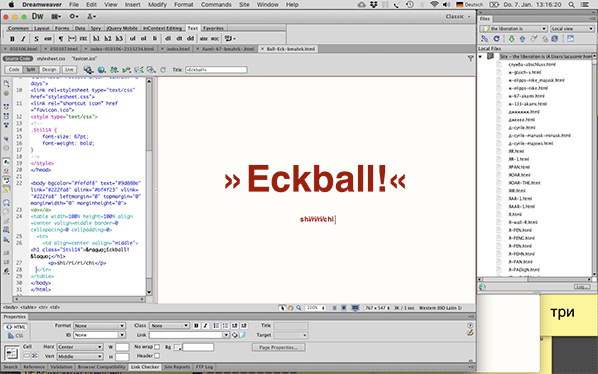Insert unordered list with ul icon

(x=132, y=39)
